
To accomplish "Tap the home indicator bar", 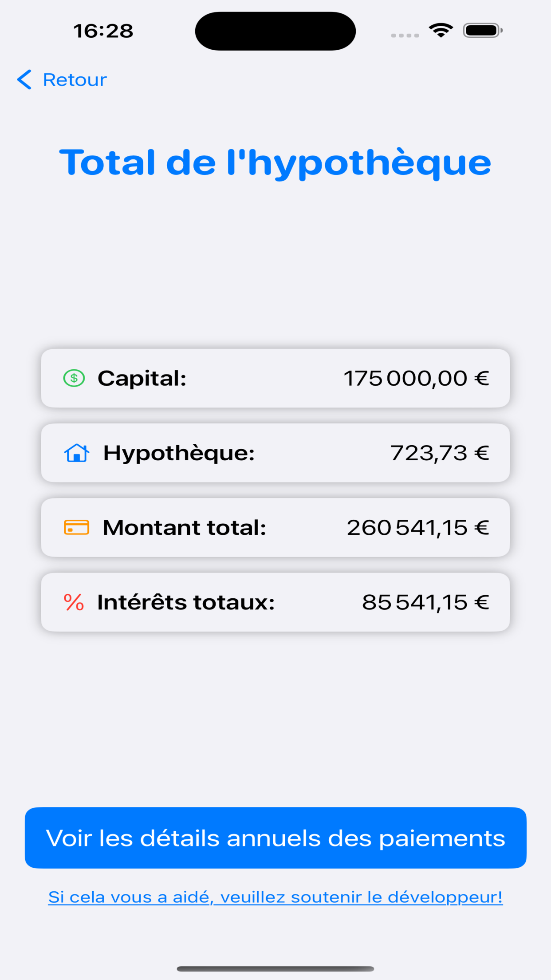I will [275, 969].
